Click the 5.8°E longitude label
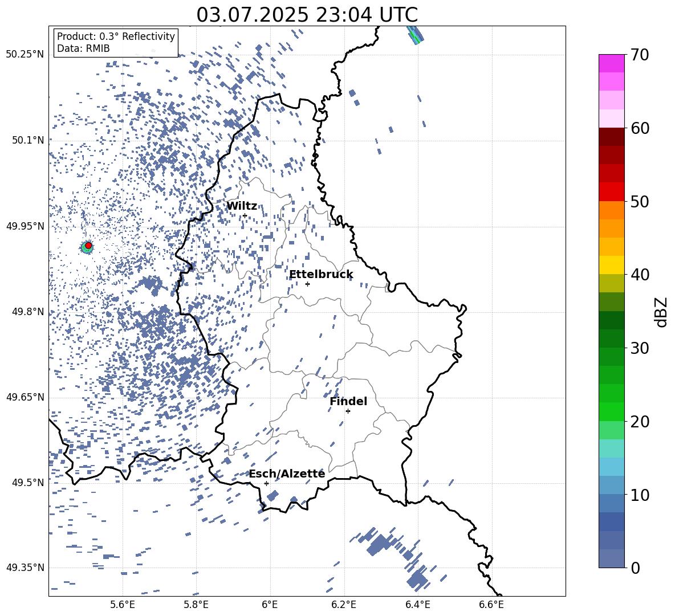Screen dimensions: 675x616 tap(196, 605)
